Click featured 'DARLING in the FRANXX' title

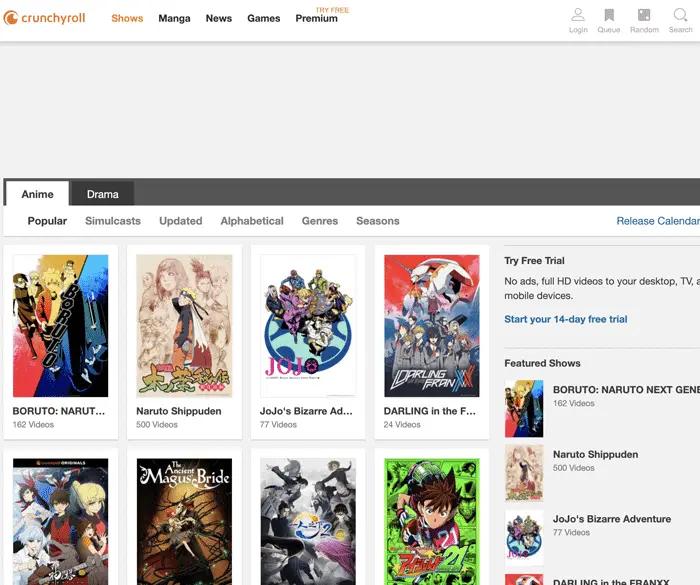[x=611, y=581]
